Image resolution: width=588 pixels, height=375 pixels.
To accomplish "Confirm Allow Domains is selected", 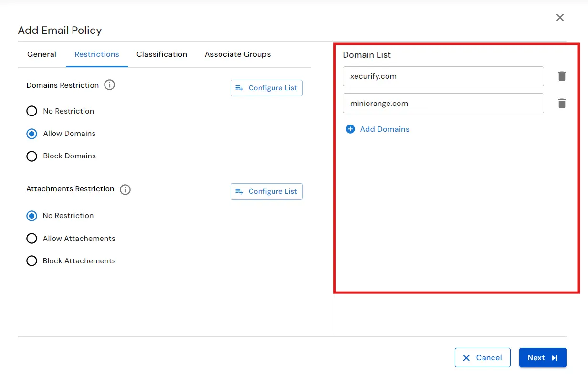I will pos(31,134).
